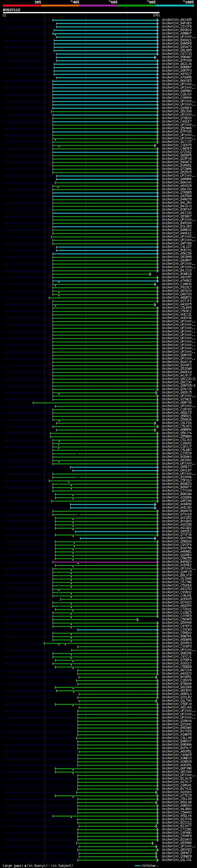Click the query end position 376
Viewport: 197px width, 868px height.
[x=155, y=15]
